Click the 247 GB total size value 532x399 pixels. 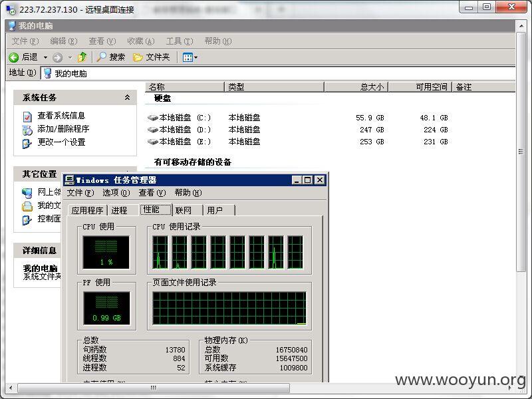click(x=372, y=130)
